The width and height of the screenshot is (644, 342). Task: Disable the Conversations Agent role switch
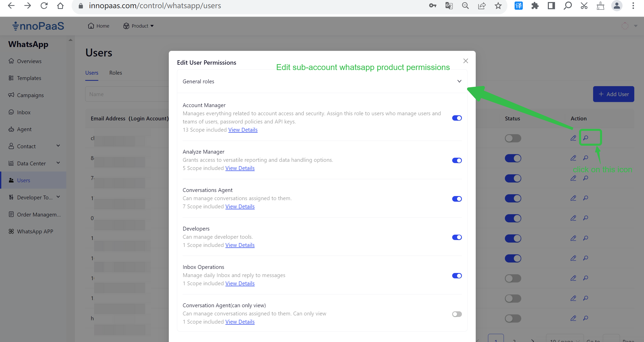tap(457, 199)
